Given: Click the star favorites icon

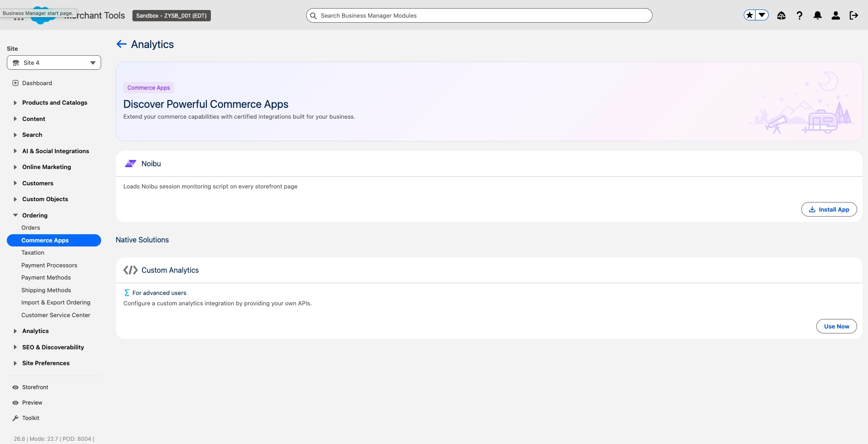Looking at the screenshot, I should point(750,15).
